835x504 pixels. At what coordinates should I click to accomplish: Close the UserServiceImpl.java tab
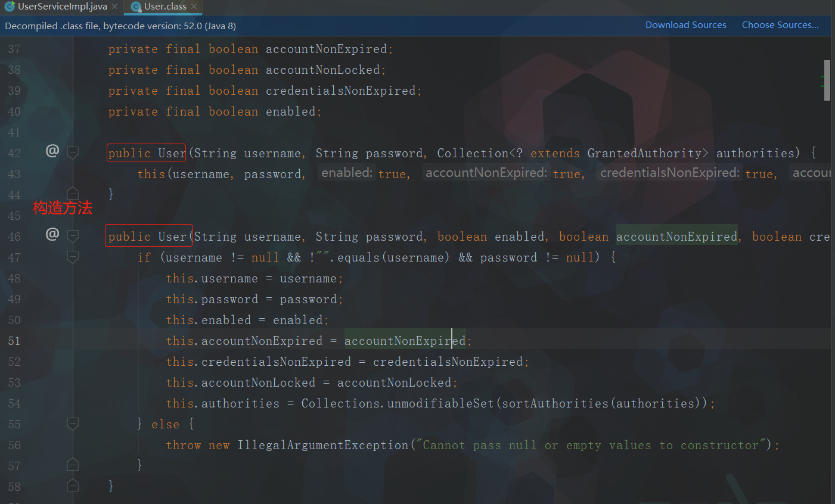pyautogui.click(x=114, y=7)
